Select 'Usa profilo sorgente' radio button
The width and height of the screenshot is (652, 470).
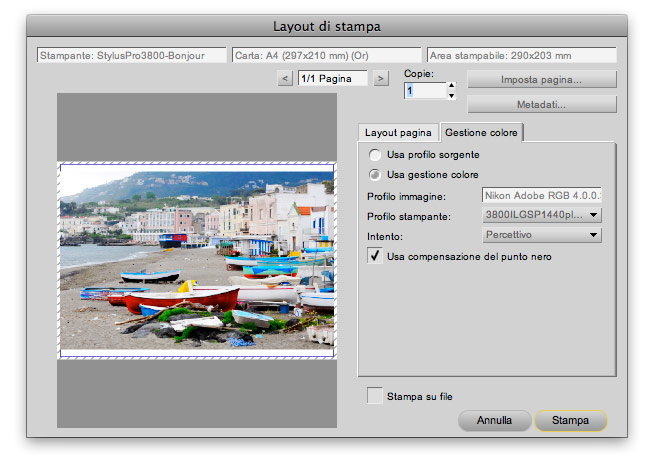point(375,155)
